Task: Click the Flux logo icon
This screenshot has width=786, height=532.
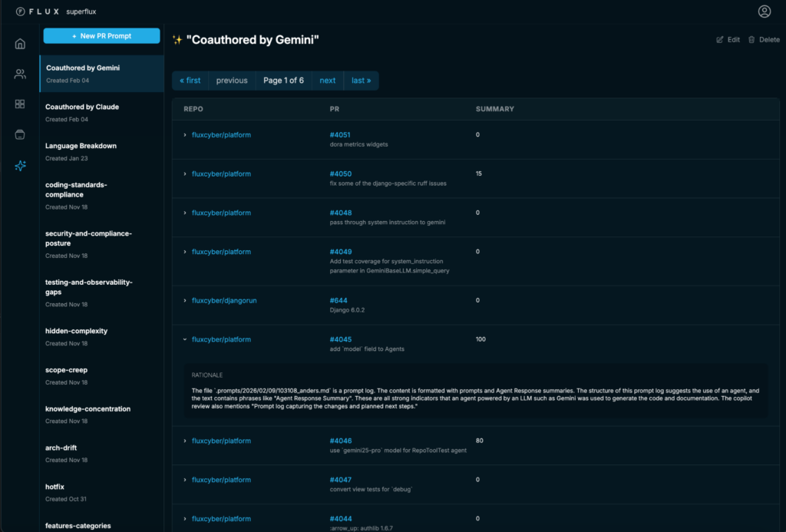Action: (20, 12)
